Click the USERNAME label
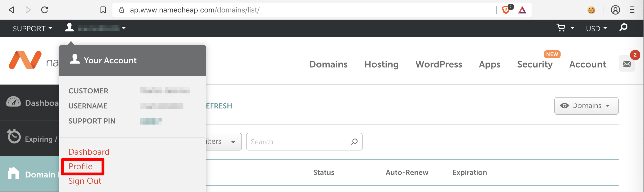This screenshot has height=192, width=644. 88,106
